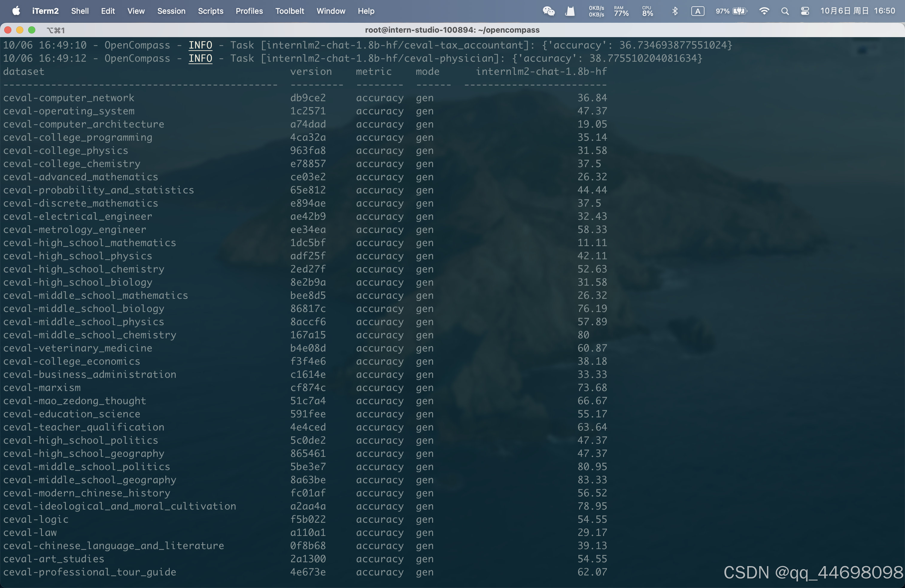Open the Wi-Fi menu

tap(764, 11)
